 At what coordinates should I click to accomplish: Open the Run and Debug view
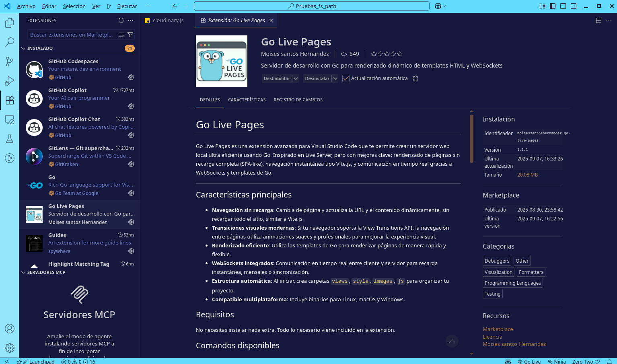[10, 81]
